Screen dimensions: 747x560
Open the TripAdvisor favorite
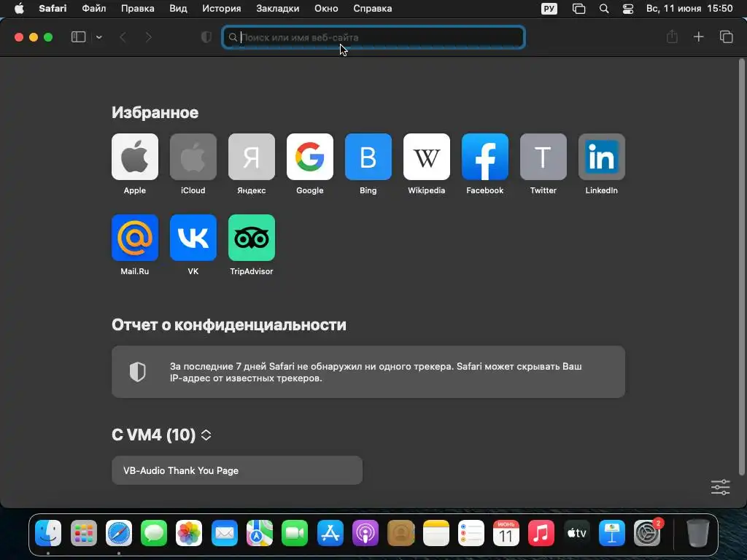tap(252, 238)
